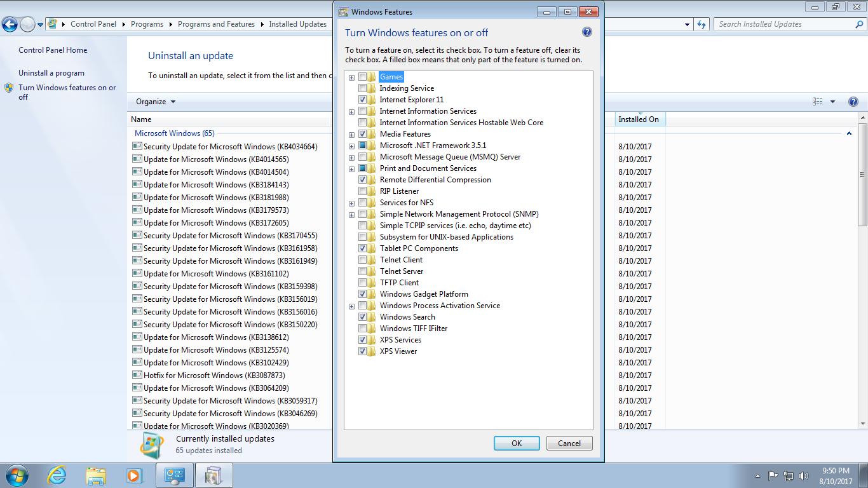The image size is (868, 488).
Task: Open Windows Media Player from taskbar
Action: (133, 475)
